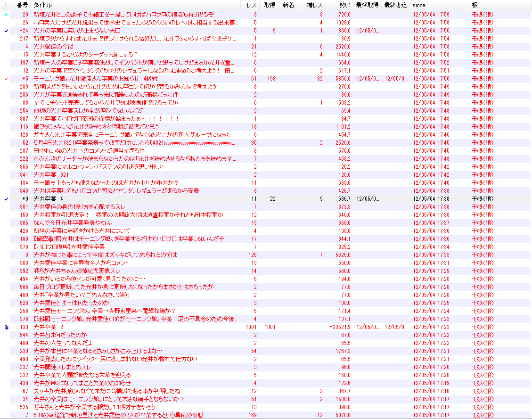This screenshot has width=532, height=419.
Task: Open thread 【ハロプロ復興】光井愛佳卒業
Action: [69, 247]
